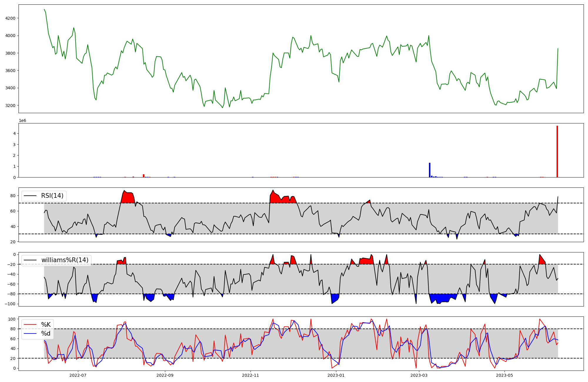Image resolution: width=588 pixels, height=382 pixels.
Task: Click the williams%R(14) legend label
Action: click(x=65, y=260)
